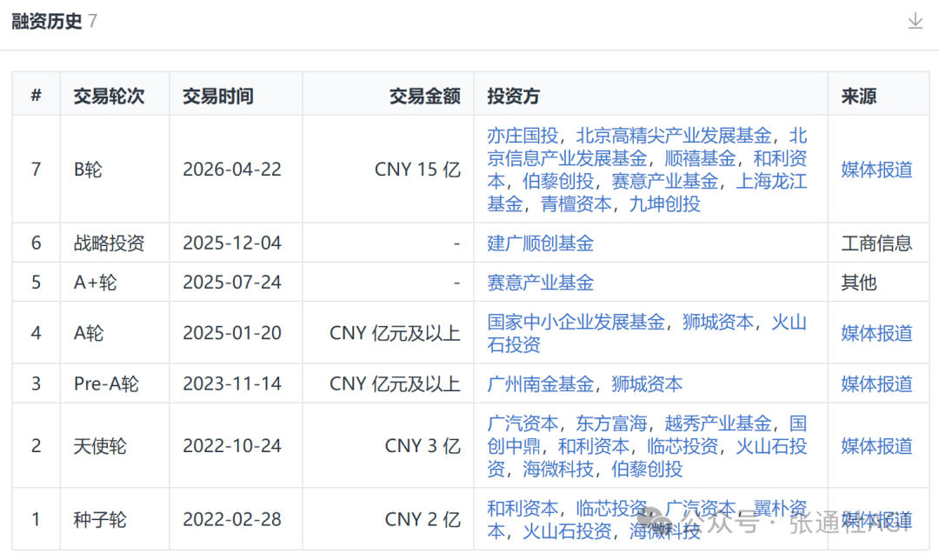Click the 工商信息 source cell
Screen dimensions: 939x560
tap(876, 243)
